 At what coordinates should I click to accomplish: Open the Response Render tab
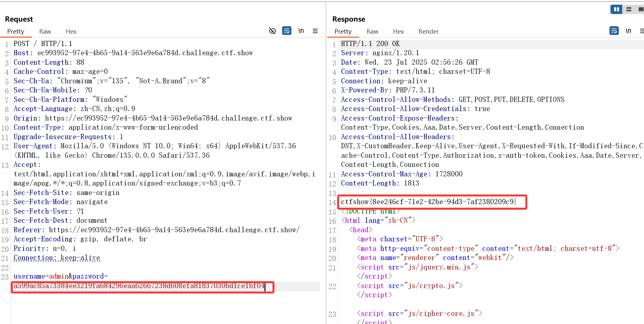click(428, 31)
